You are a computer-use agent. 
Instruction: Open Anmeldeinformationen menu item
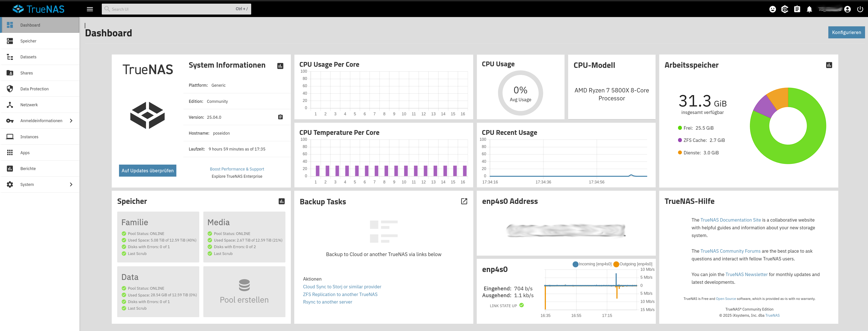point(40,121)
